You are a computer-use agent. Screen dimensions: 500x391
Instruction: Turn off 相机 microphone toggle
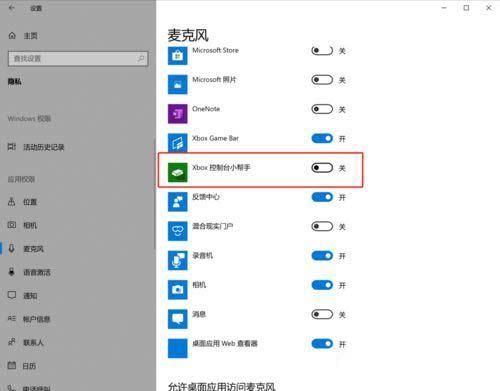(x=322, y=285)
